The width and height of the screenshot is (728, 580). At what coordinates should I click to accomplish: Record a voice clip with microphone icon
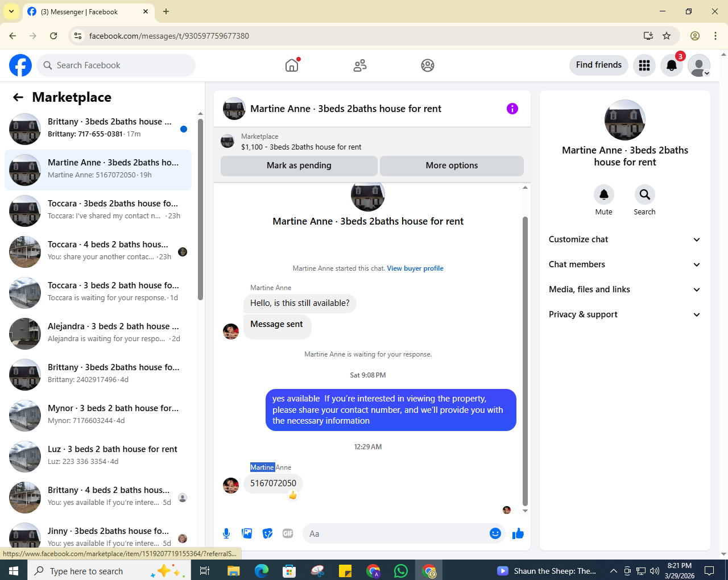click(226, 533)
